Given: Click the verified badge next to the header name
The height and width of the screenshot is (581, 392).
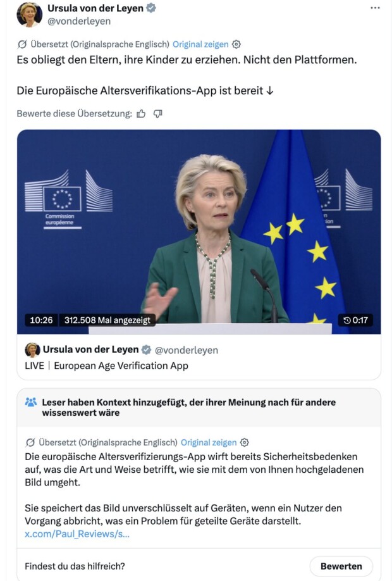Looking at the screenshot, I should click(x=150, y=8).
